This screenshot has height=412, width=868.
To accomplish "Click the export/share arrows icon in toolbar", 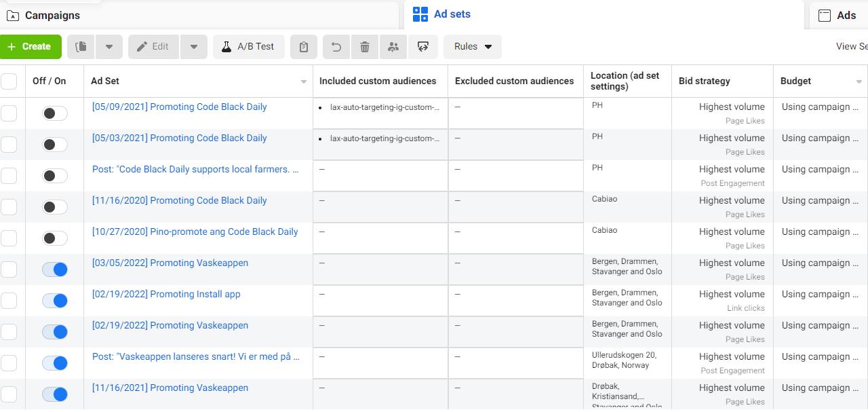I will [423, 47].
